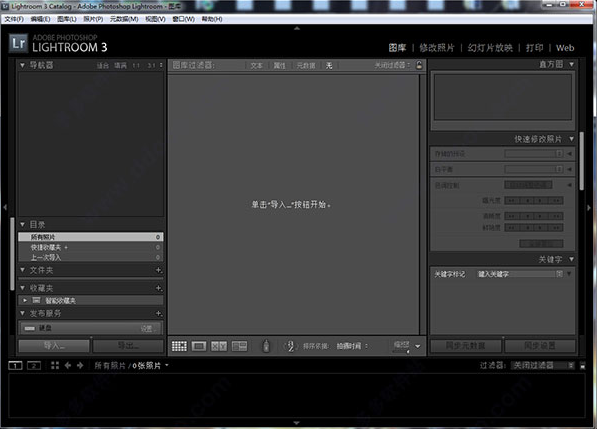Open the 编辑(E) menu
Viewport: 597px width, 429px height.
coord(40,19)
